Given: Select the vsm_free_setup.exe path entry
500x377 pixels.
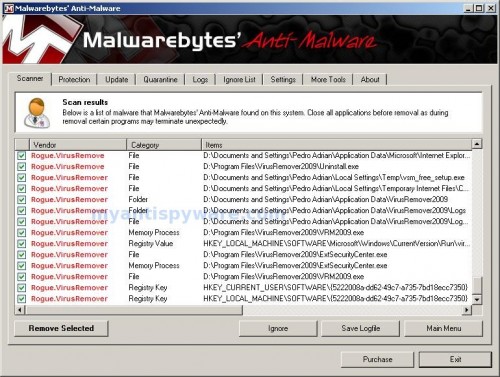Looking at the screenshot, I should pos(334,177).
